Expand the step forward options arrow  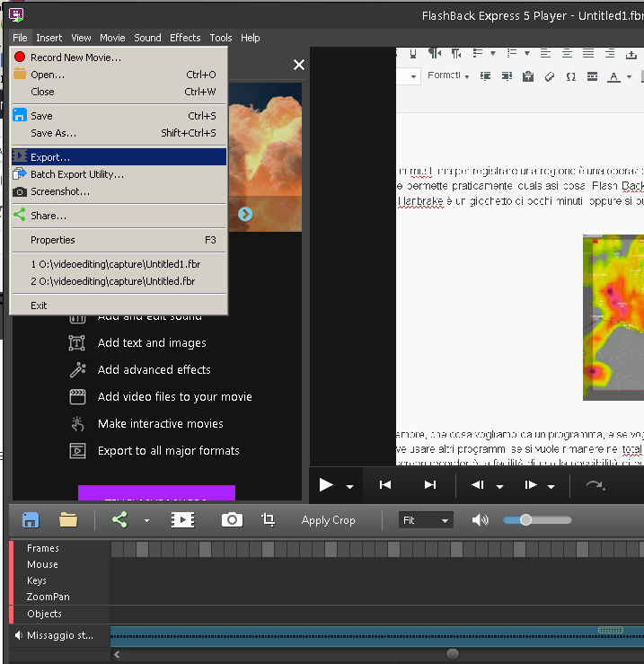pos(551,487)
